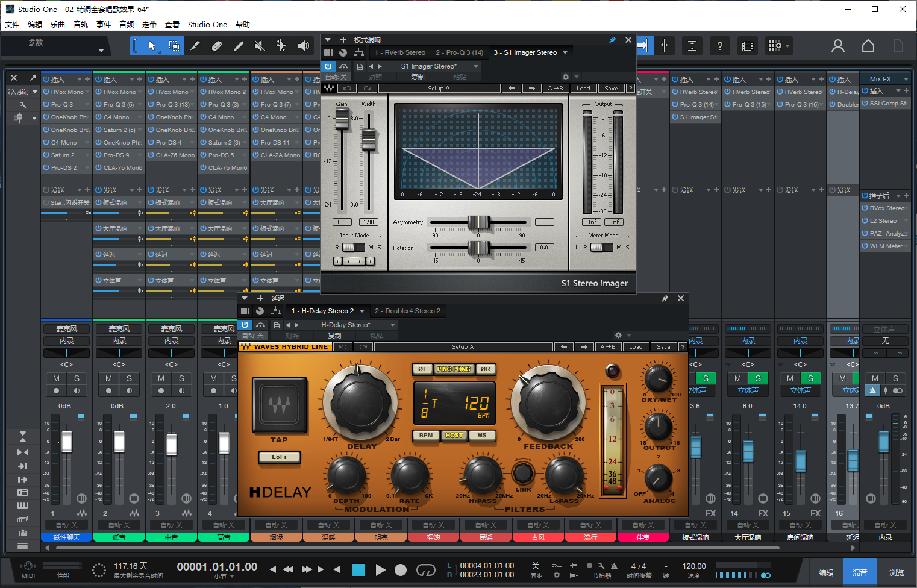Select the Eraser tool
The height and width of the screenshot is (588, 917).
(x=217, y=46)
